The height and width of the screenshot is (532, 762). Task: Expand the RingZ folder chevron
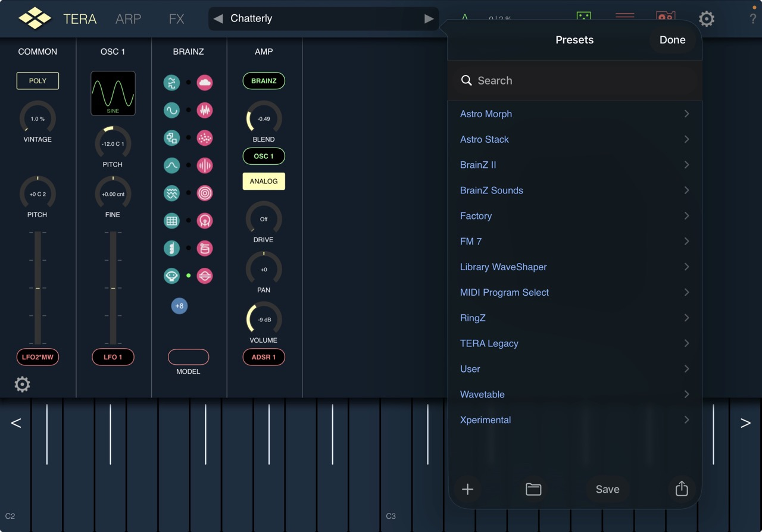click(686, 318)
